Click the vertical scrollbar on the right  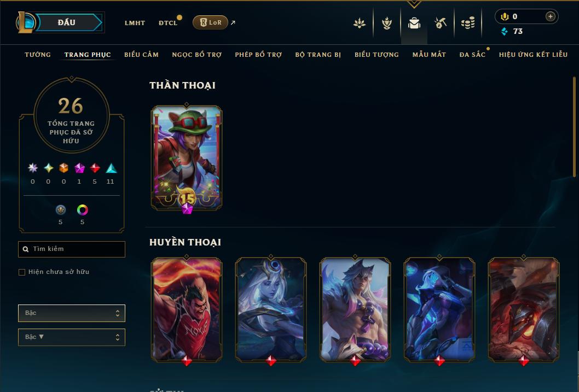(574, 126)
